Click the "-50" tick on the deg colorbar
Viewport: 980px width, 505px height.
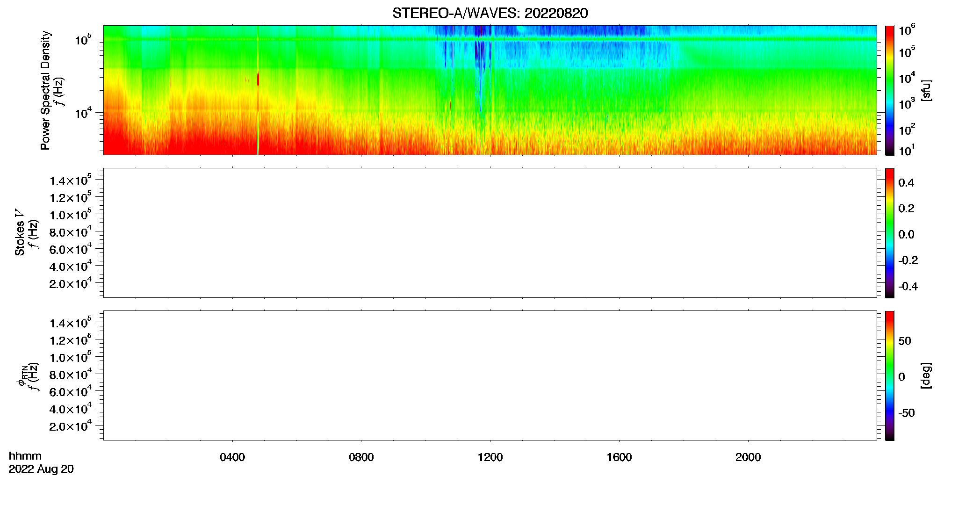coord(907,413)
